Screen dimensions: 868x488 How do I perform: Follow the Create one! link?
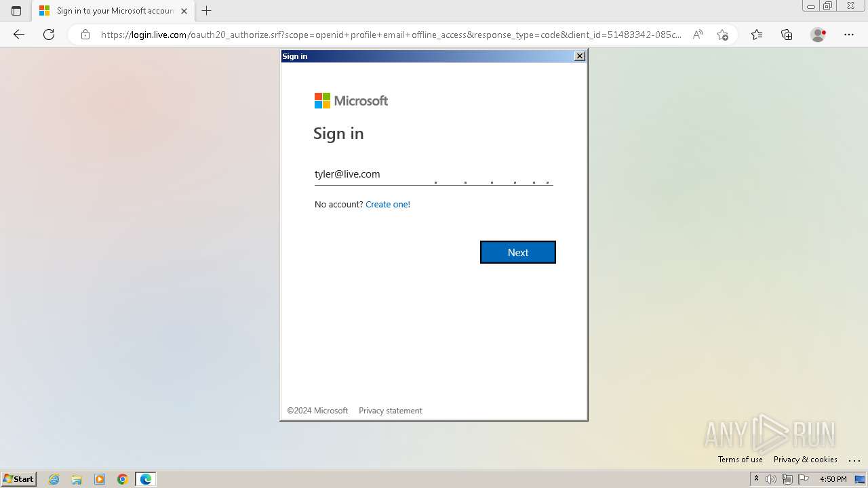click(388, 204)
